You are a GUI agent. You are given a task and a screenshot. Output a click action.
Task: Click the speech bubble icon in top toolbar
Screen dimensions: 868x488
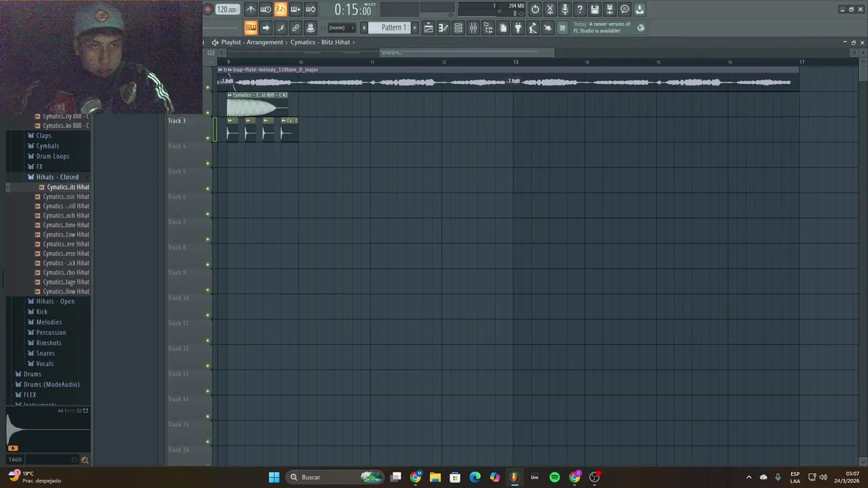[625, 9]
